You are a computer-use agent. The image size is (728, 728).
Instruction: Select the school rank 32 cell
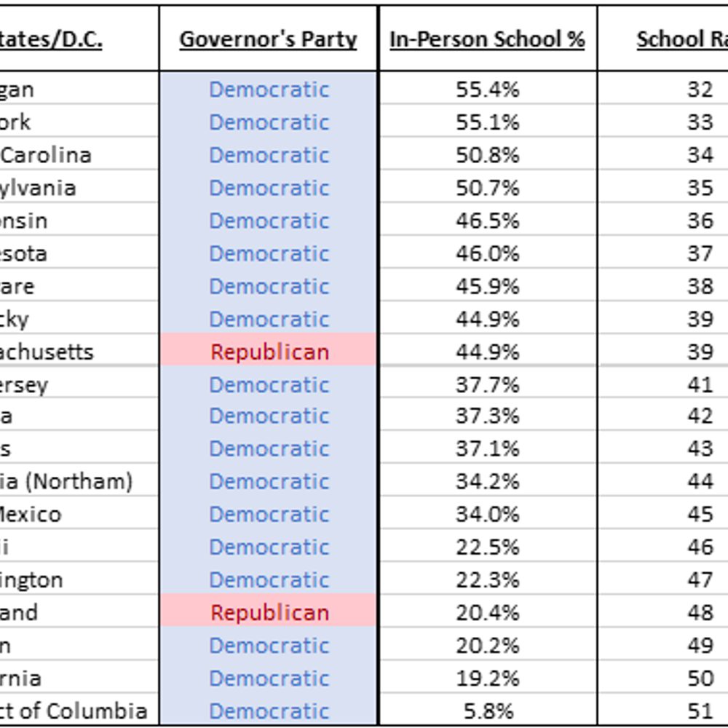pyautogui.click(x=664, y=89)
